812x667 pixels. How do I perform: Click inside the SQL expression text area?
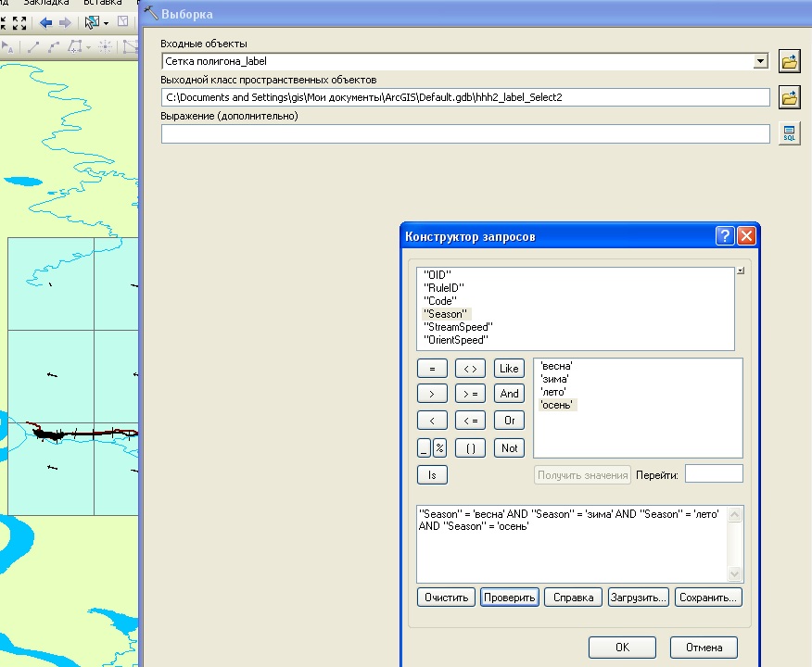click(572, 545)
